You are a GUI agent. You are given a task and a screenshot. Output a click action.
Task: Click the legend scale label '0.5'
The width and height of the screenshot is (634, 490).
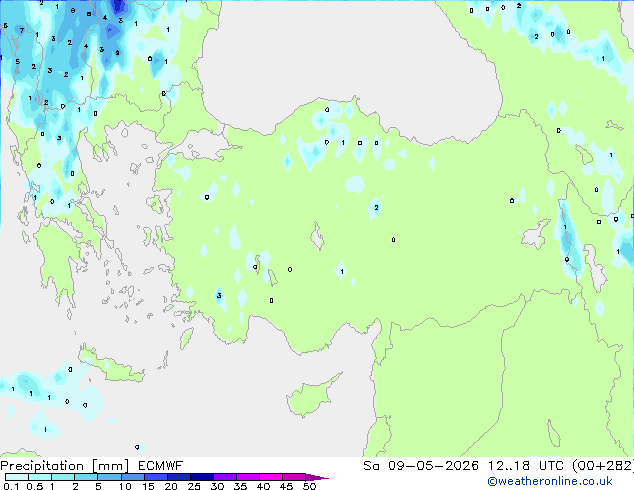[34, 486]
